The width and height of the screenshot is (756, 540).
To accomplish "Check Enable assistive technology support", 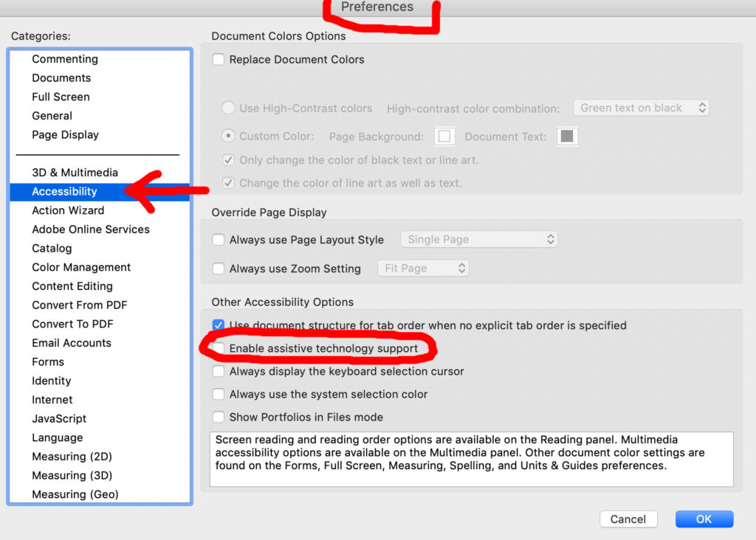I will [219, 348].
